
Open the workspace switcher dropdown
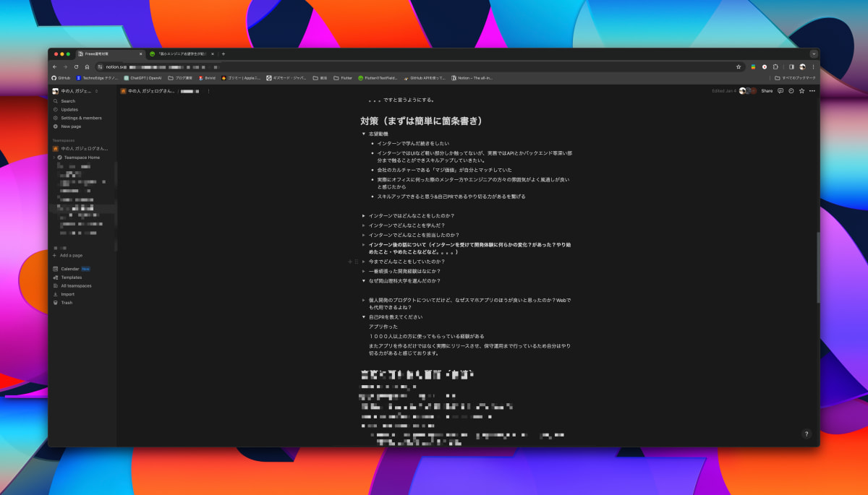[75, 91]
